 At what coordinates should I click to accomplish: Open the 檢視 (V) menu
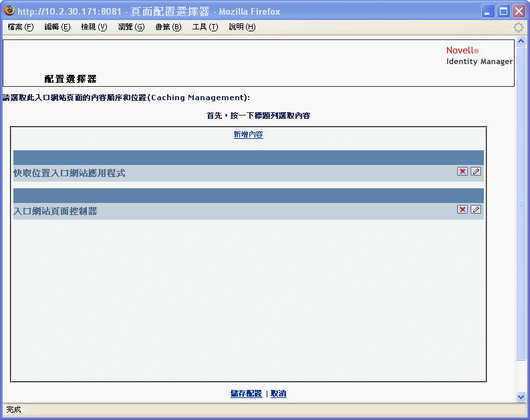click(x=94, y=27)
